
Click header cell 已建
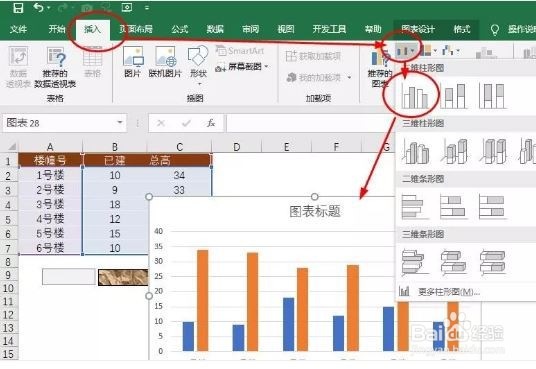(x=115, y=160)
